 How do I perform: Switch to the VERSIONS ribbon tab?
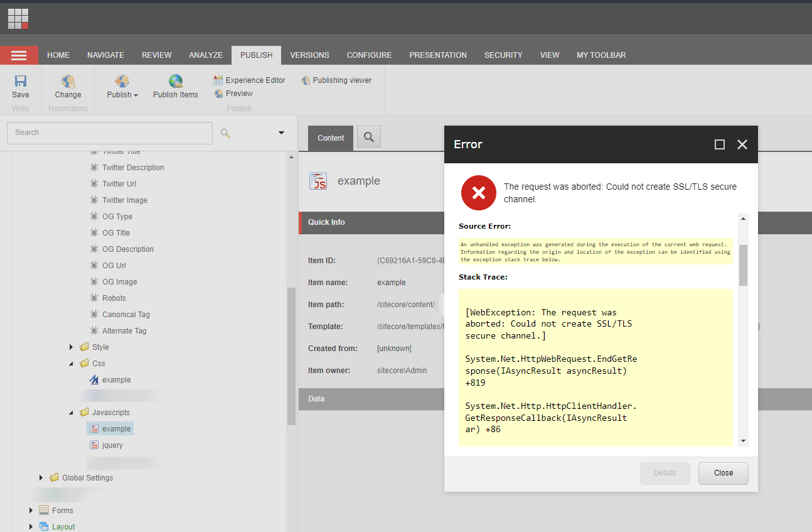pyautogui.click(x=309, y=55)
